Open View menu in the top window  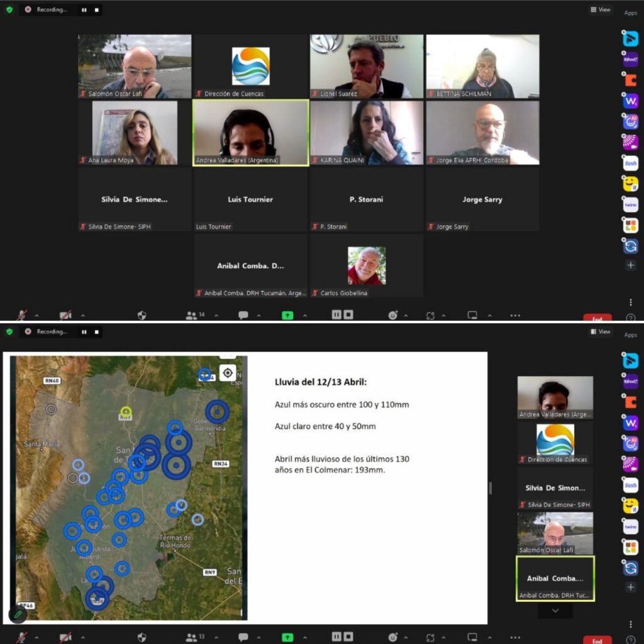click(601, 9)
